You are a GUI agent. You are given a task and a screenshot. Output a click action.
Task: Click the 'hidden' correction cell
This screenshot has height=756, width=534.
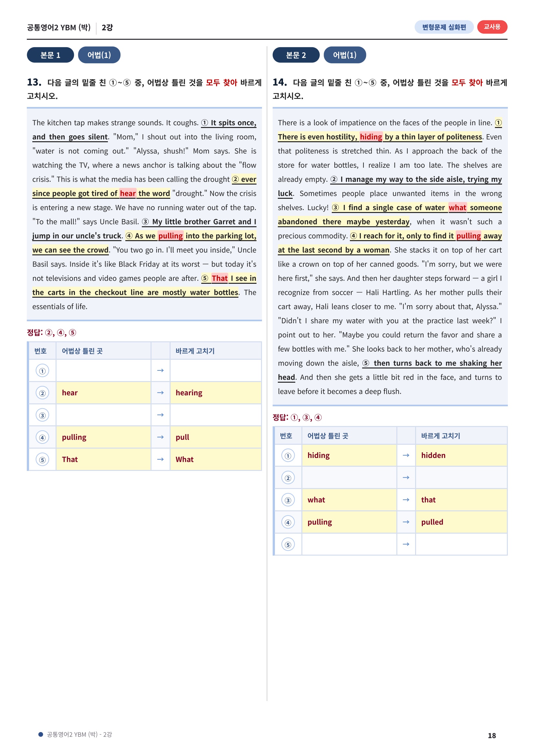pos(461,455)
